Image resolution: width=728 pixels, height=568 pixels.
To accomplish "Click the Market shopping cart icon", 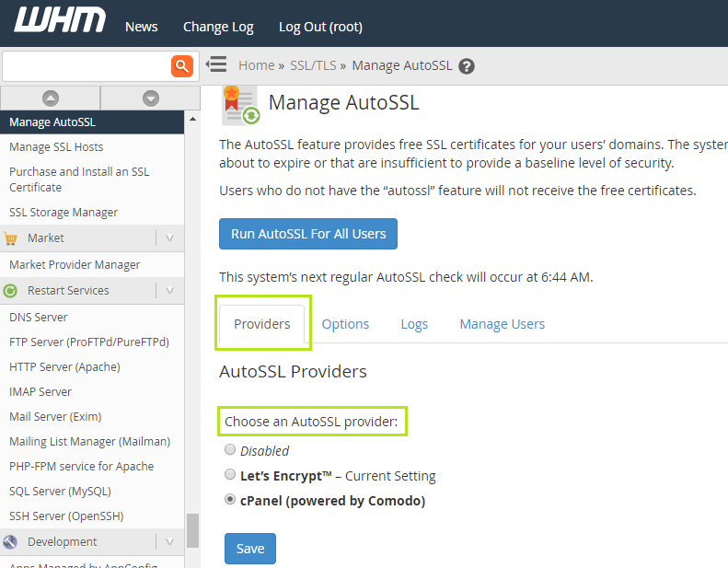I will 11,238.
